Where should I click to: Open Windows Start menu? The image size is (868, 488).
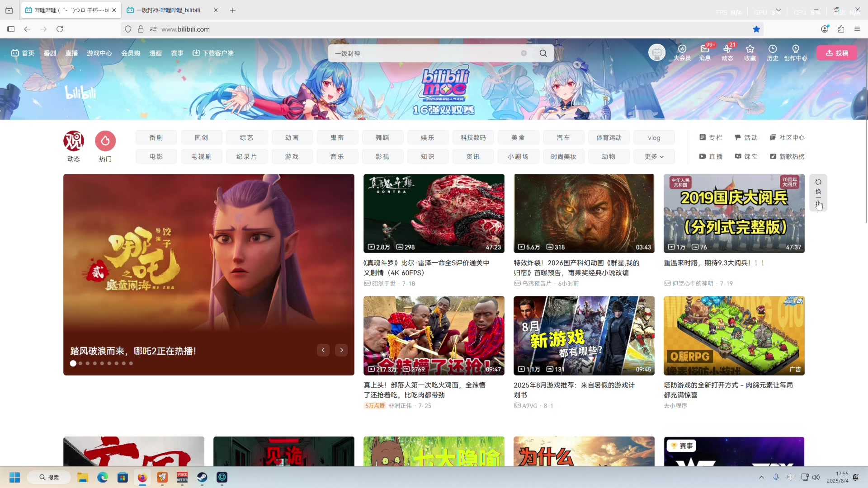[14, 477]
